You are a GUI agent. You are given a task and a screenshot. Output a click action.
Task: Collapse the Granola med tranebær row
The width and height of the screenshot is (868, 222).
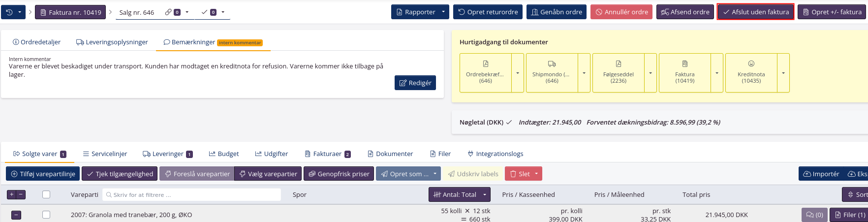coord(16,215)
